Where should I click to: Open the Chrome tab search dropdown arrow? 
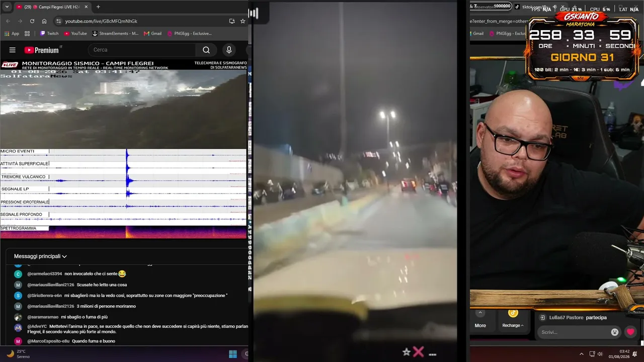tap(7, 7)
